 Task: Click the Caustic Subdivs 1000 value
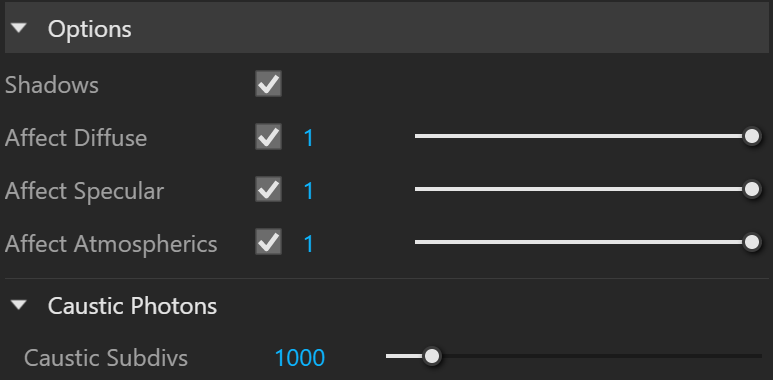(x=300, y=358)
